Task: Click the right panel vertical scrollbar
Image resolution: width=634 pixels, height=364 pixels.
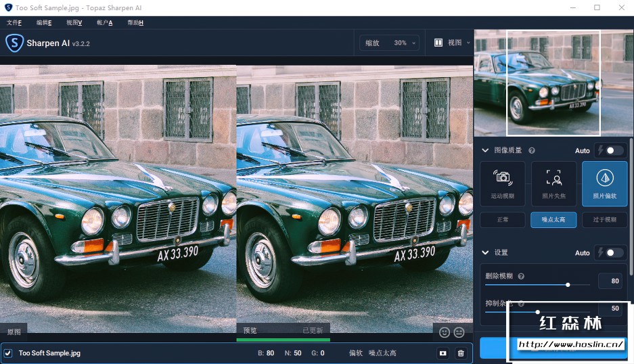Action: click(x=631, y=206)
